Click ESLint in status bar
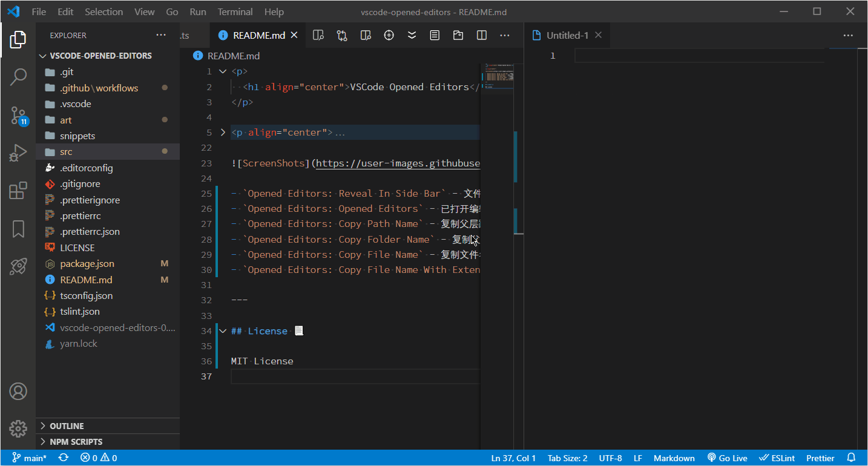The width and height of the screenshot is (868, 466). [777, 458]
